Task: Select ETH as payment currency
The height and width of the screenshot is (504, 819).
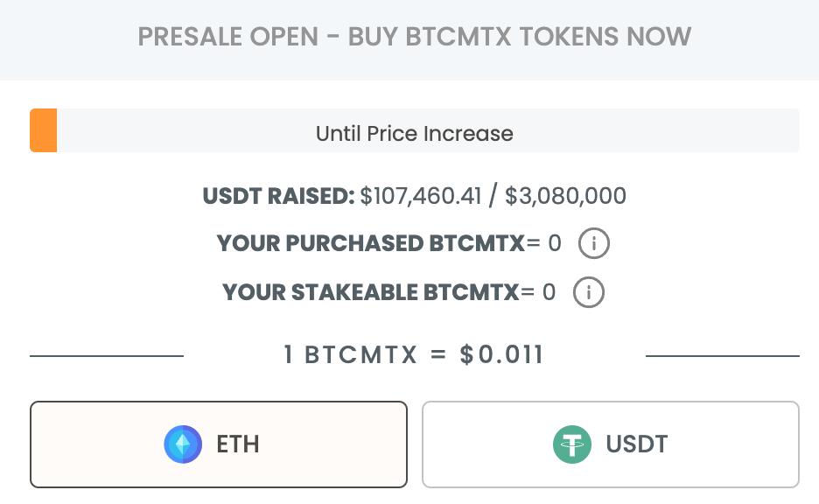Action: 219,444
